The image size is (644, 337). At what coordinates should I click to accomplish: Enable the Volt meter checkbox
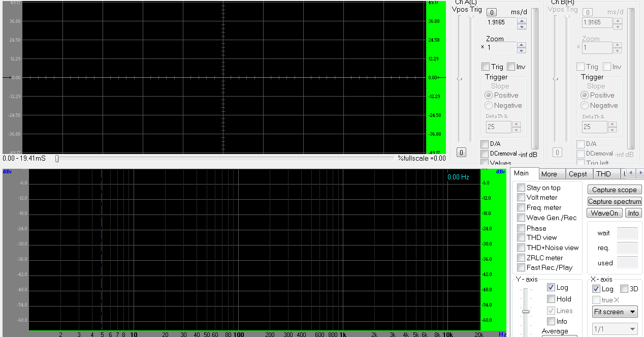click(521, 197)
